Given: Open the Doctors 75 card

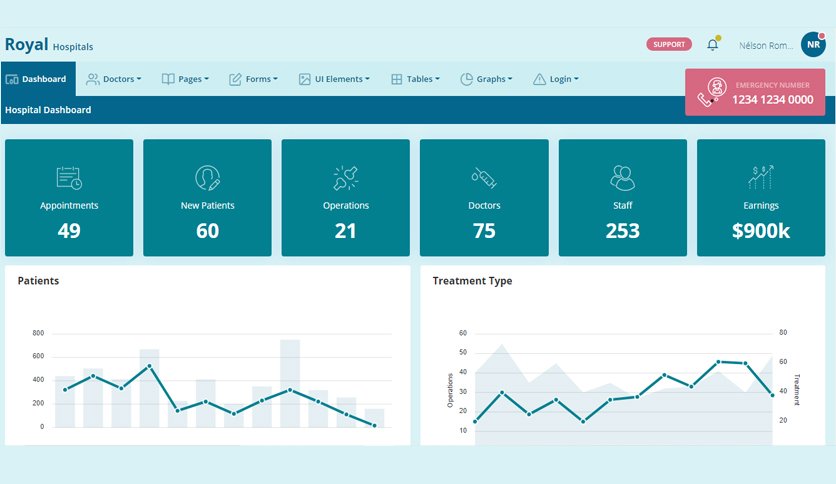Looking at the screenshot, I should tap(484, 198).
